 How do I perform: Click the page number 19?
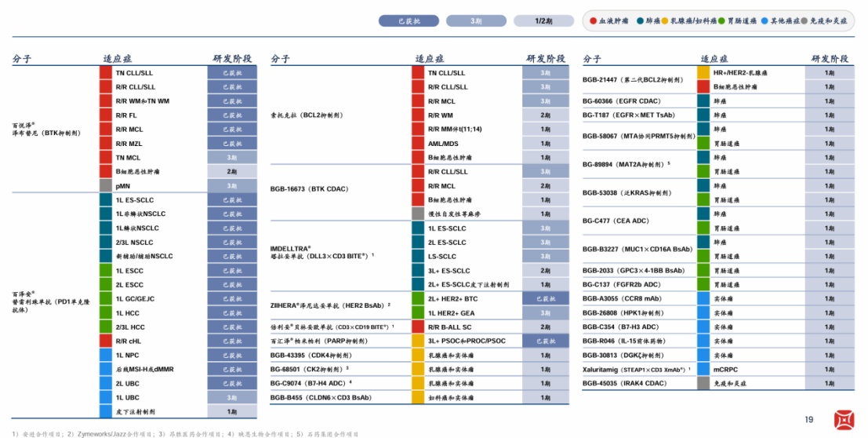[x=808, y=420]
